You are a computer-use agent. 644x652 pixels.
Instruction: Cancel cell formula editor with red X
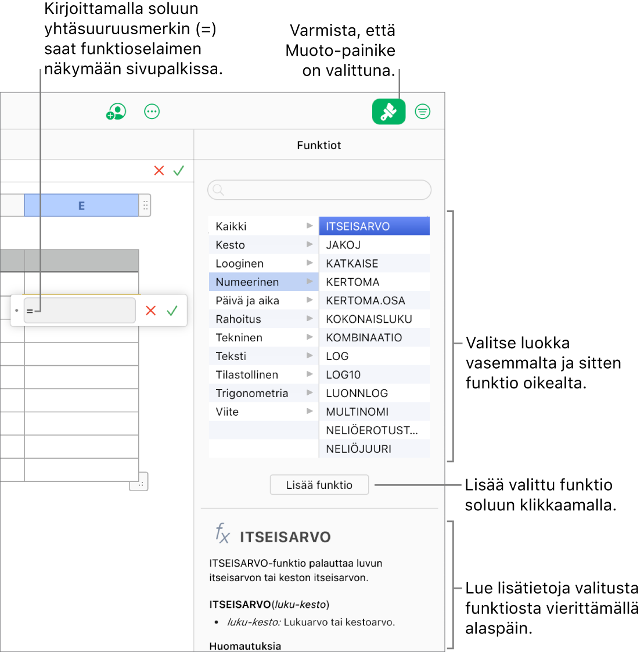pyautogui.click(x=150, y=310)
